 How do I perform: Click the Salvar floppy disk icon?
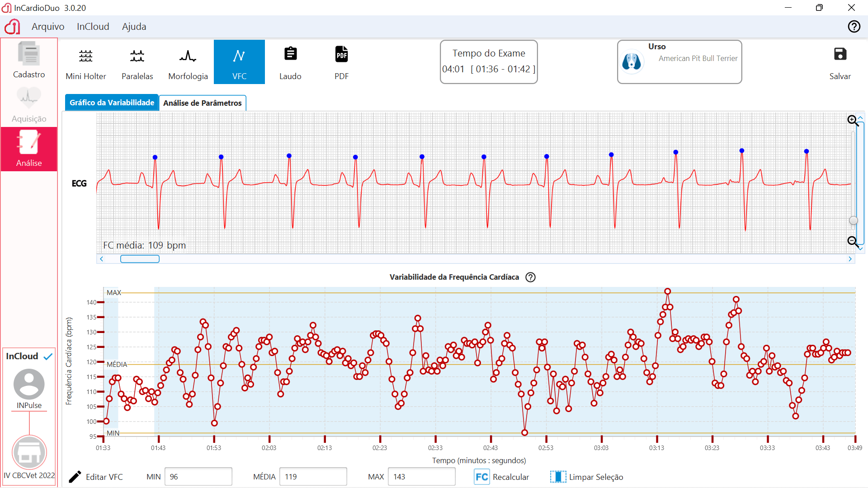point(840,55)
